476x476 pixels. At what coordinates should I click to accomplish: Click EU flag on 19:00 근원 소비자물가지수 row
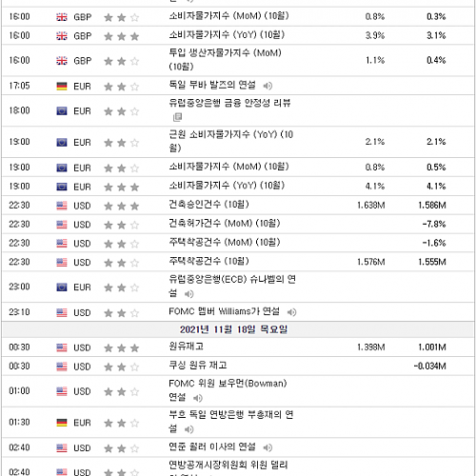pyautogui.click(x=62, y=143)
